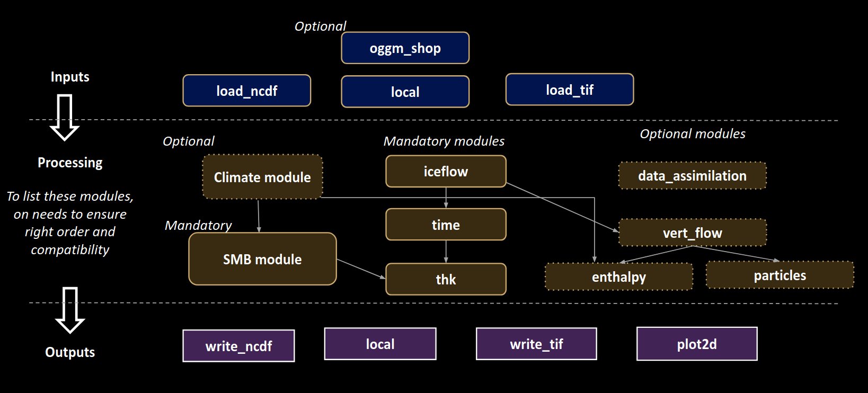Click the Optional label above Climate module
Image resolution: width=868 pixels, height=393 pixels.
[x=189, y=141]
